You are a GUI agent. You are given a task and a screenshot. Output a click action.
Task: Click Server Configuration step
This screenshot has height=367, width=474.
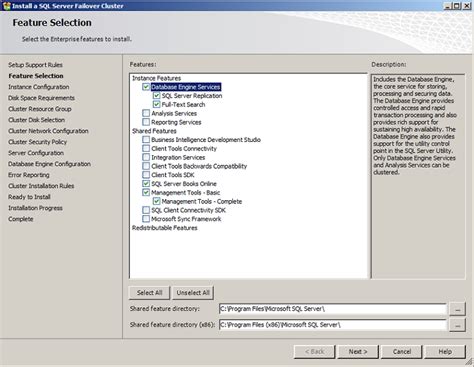[x=36, y=153]
